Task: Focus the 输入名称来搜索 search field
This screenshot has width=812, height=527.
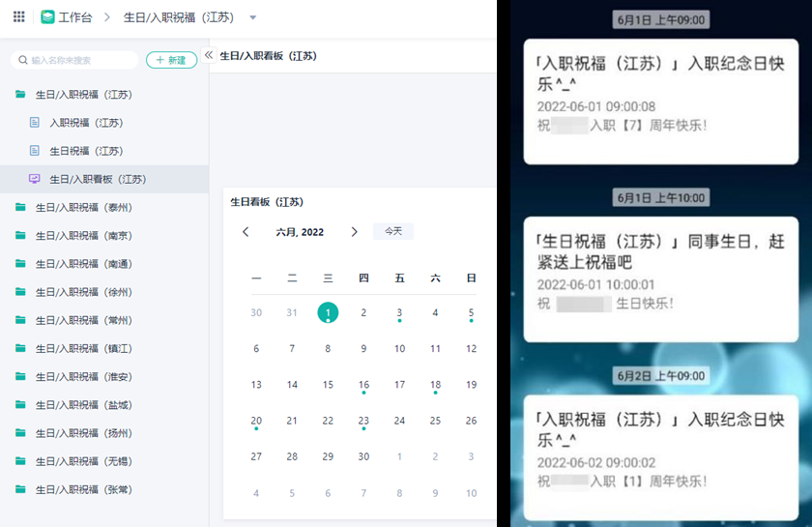Action: (74, 60)
